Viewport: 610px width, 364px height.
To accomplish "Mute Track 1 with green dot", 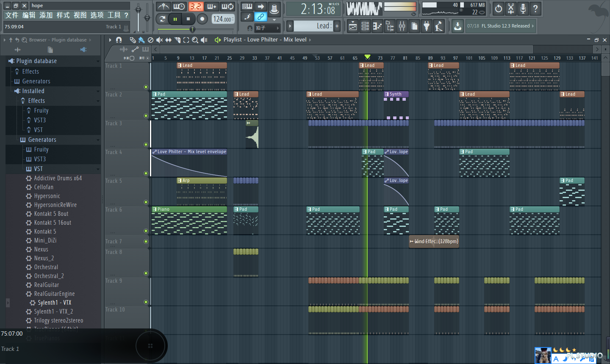I will click(146, 87).
